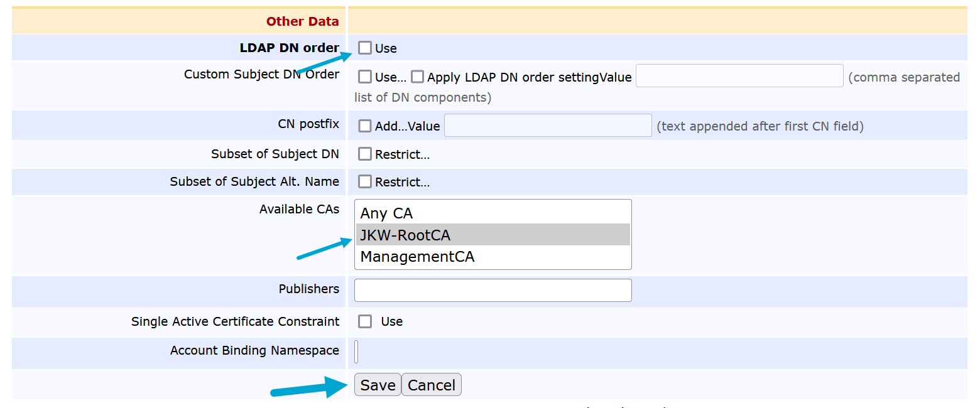The width and height of the screenshot is (980, 408).
Task: Click inside the Publishers list box
Action: (x=493, y=290)
